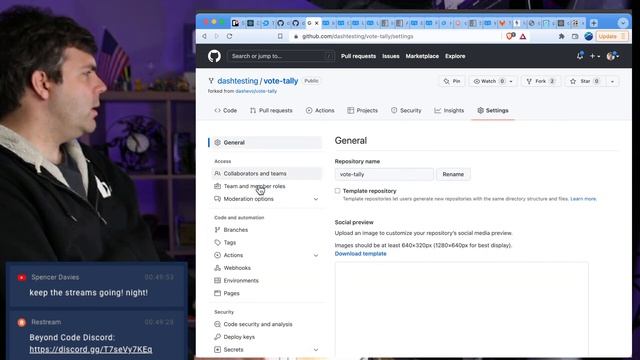Switch to the Security tab

(406, 110)
